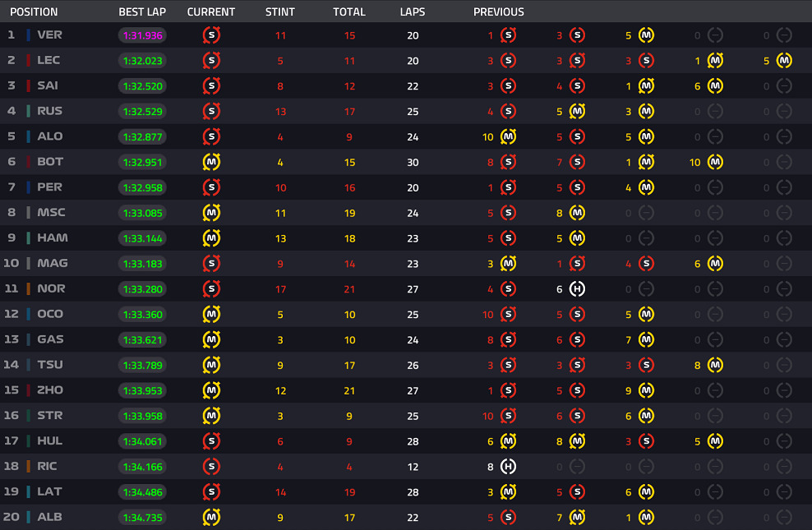Click the empty last tyre slot for VER
812x530 pixels.
[x=784, y=35]
